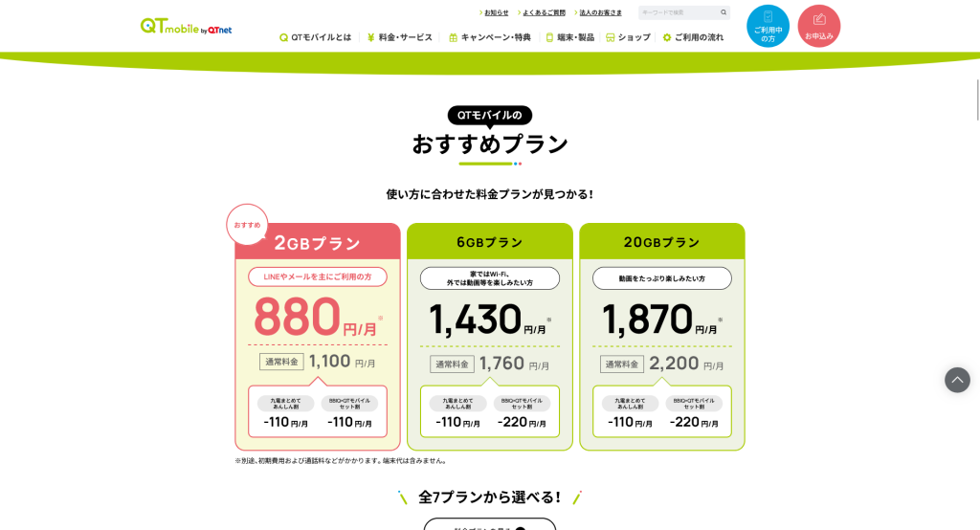Click the footnote about 初期費用および通話料
The image size is (980, 530).
342,460
